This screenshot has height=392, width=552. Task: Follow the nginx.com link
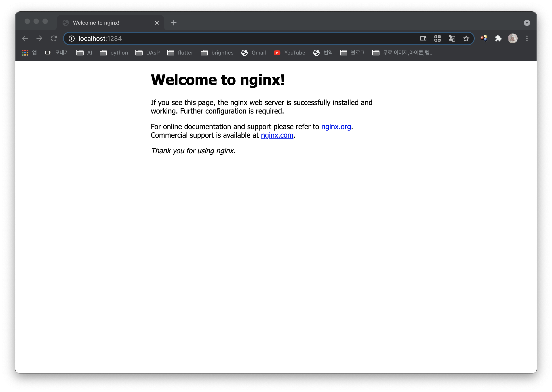point(277,135)
